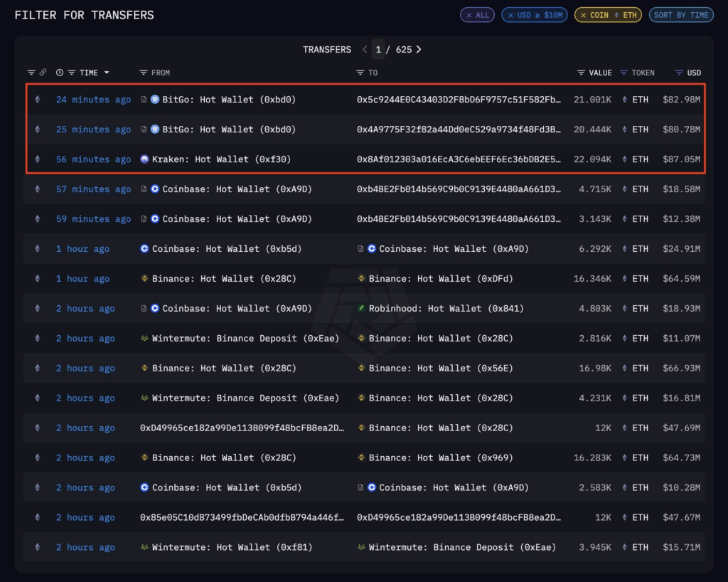Click the Ethereum icon on the first transfer row
This screenshot has height=582, width=728.
38,100
